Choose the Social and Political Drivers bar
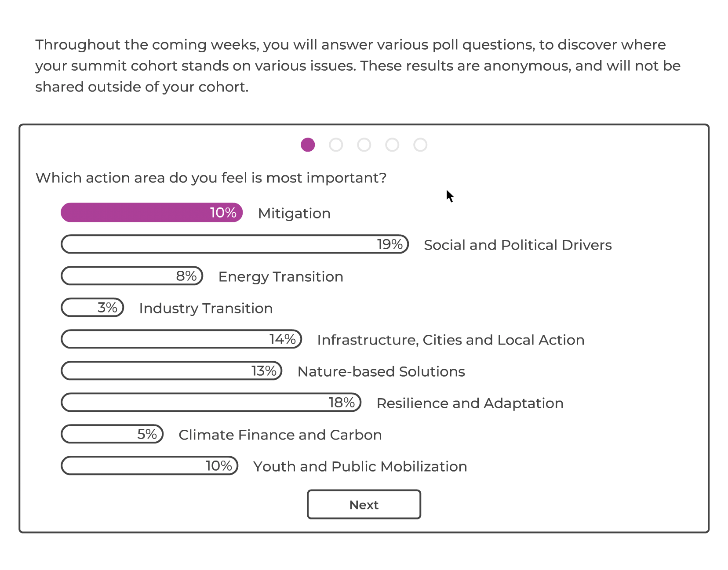The image size is (728, 570). tap(235, 244)
